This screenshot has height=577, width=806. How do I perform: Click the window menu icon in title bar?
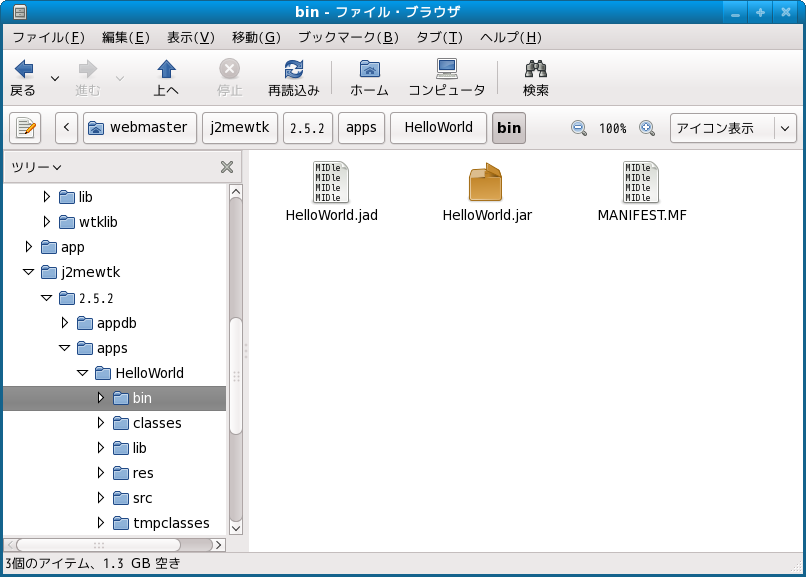coord(20,11)
